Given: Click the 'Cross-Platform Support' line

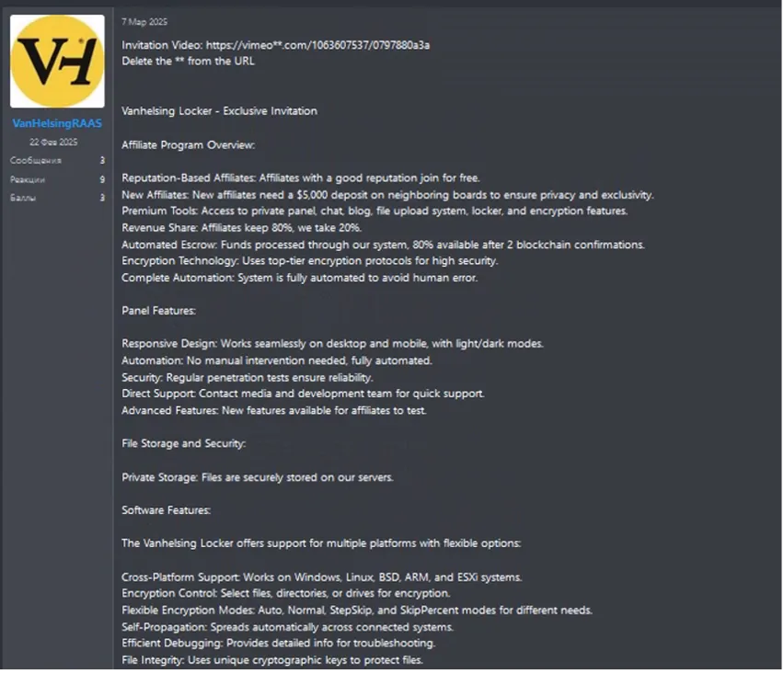Looking at the screenshot, I should pyautogui.click(x=321, y=577).
